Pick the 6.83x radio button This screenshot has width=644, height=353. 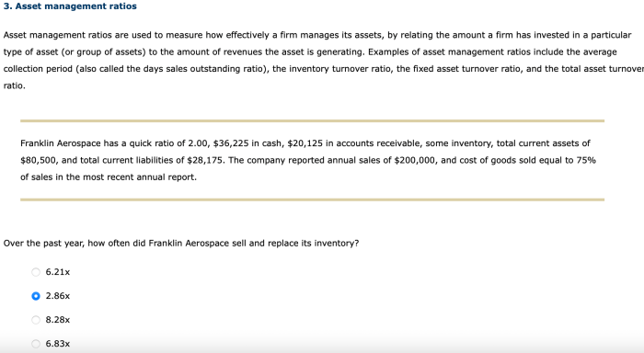tap(36, 344)
